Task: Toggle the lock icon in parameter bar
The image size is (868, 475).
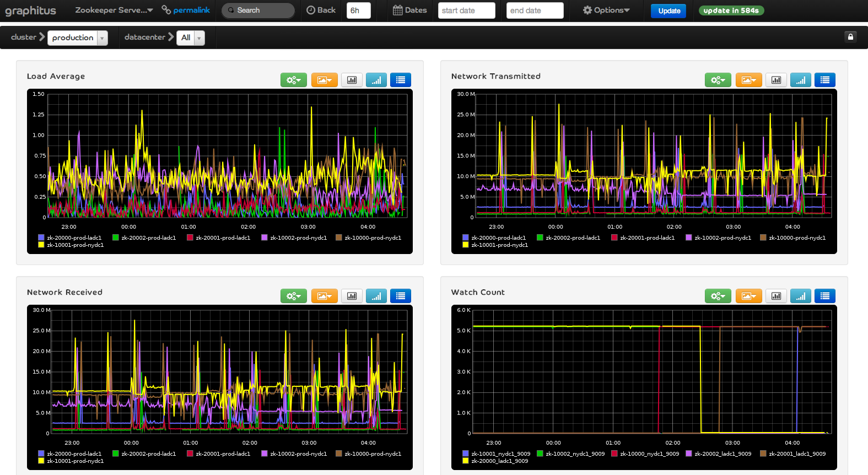Action: click(850, 37)
